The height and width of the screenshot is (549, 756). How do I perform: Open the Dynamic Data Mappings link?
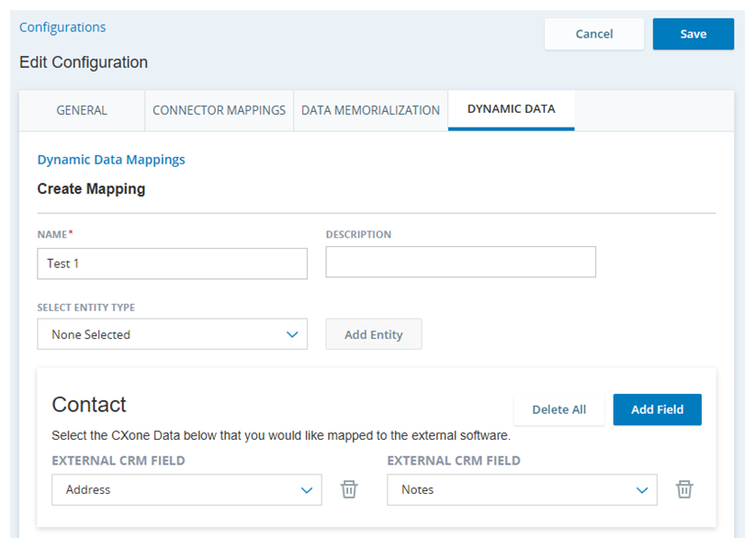pos(110,159)
